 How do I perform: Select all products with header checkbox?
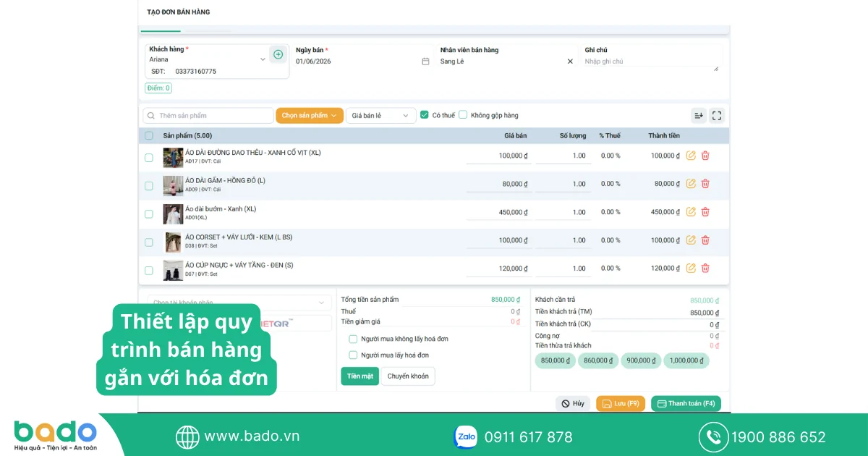click(149, 135)
